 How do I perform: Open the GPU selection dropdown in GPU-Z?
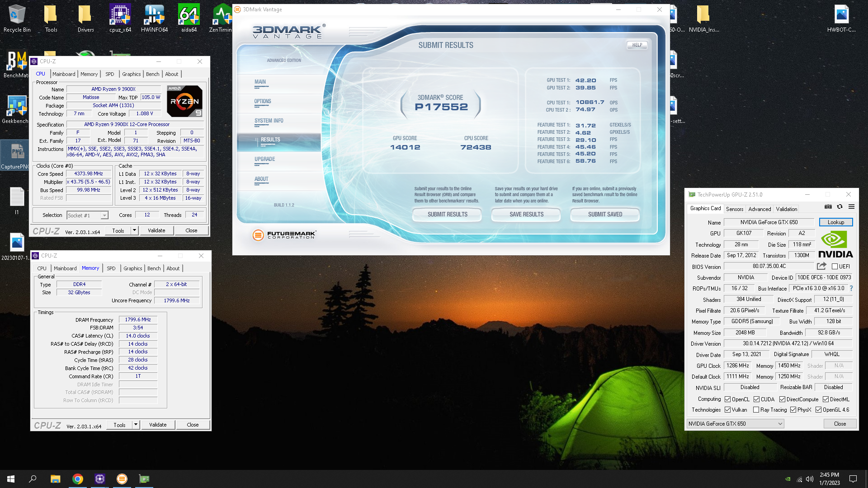pyautogui.click(x=735, y=424)
